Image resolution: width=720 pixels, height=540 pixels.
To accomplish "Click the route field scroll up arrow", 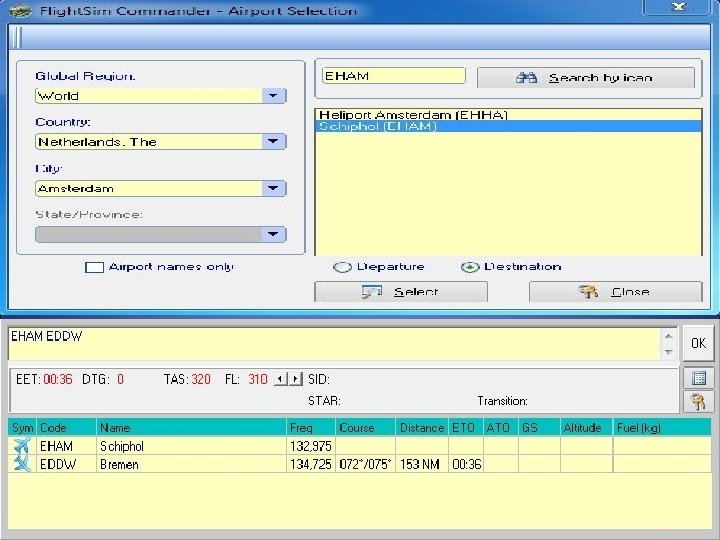I will tap(669, 336).
